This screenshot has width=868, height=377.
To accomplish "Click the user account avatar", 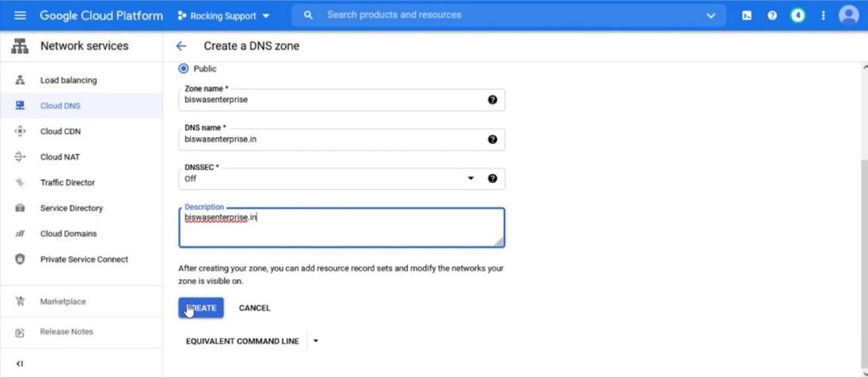I will 849,15.
